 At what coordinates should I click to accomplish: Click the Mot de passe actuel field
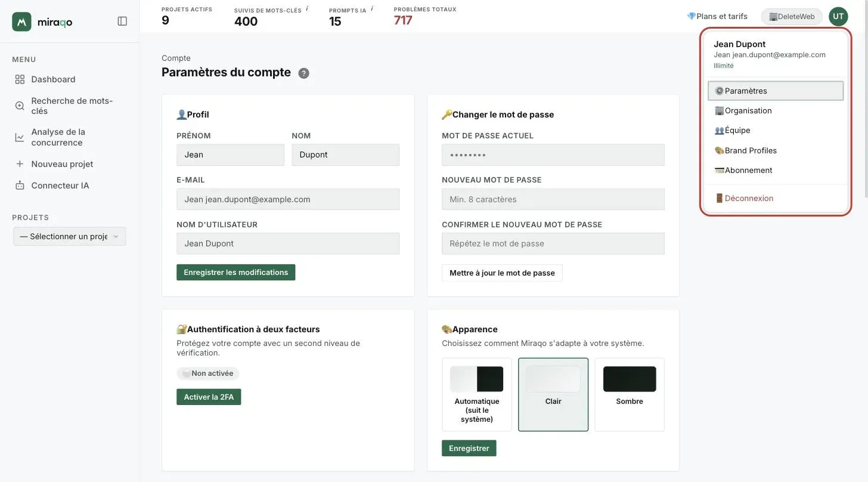click(553, 155)
